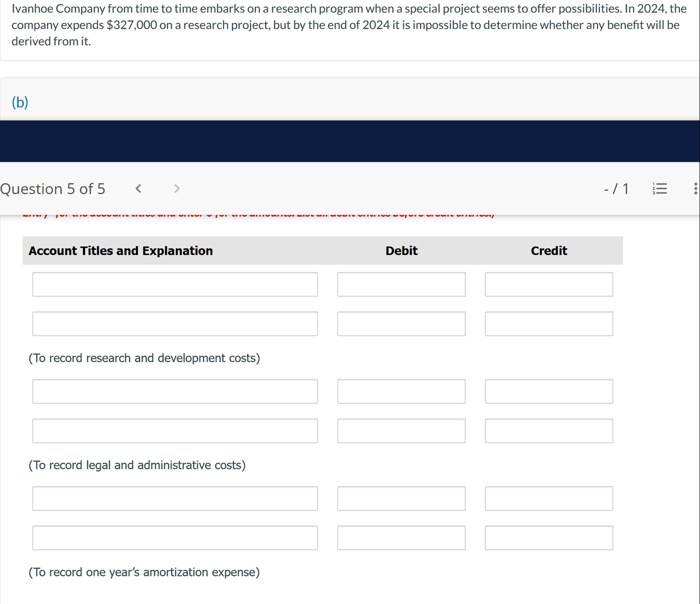700x604 pixels.
Task: Click the Account Titles and Explanation header
Action: pyautogui.click(x=121, y=251)
